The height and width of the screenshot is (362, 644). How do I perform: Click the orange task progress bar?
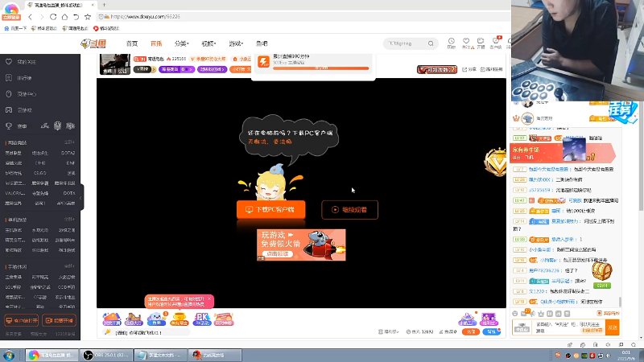(320, 68)
